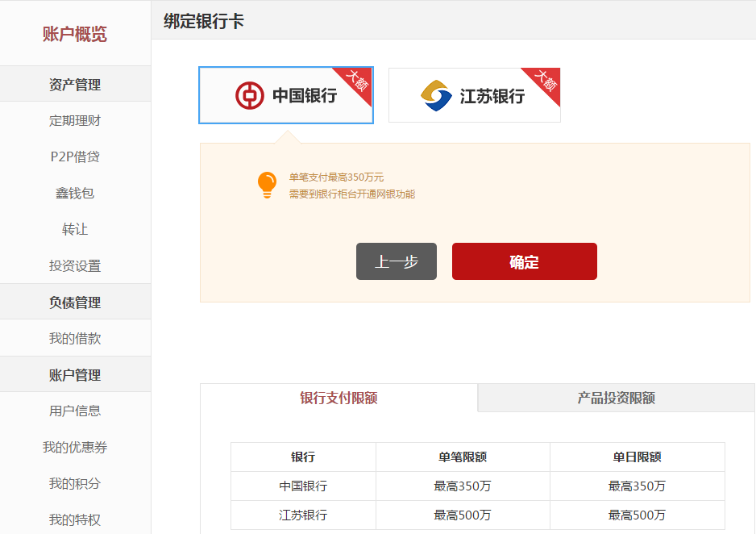This screenshot has height=534, width=756.
Task: Open 投资设置 in the sidebar
Action: (x=75, y=265)
